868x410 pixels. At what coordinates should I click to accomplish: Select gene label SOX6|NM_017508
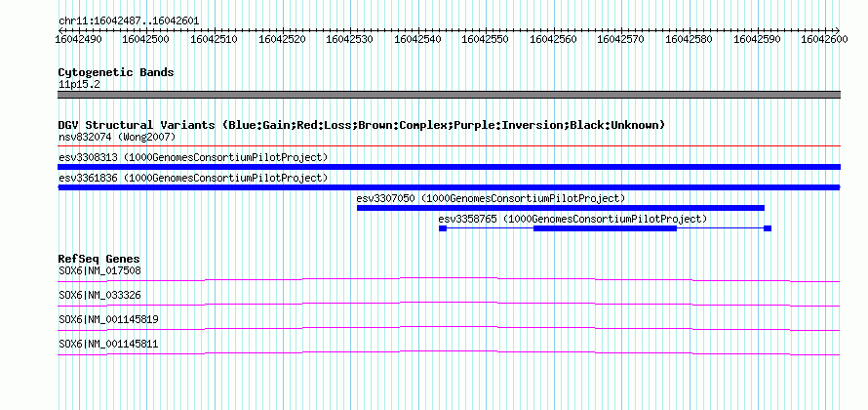click(99, 271)
